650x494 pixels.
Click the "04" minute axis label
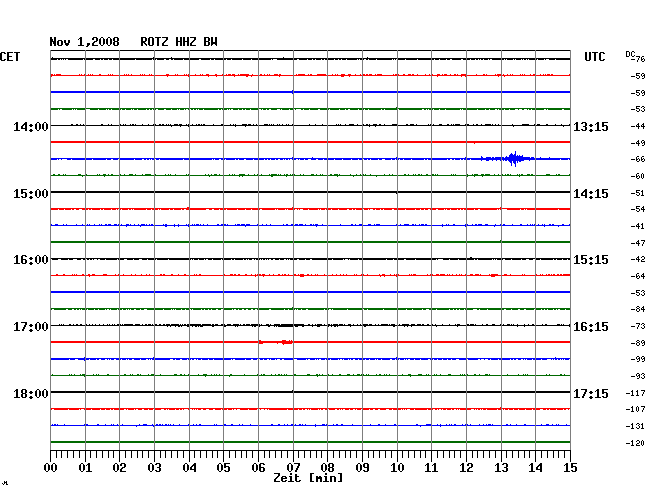click(189, 468)
